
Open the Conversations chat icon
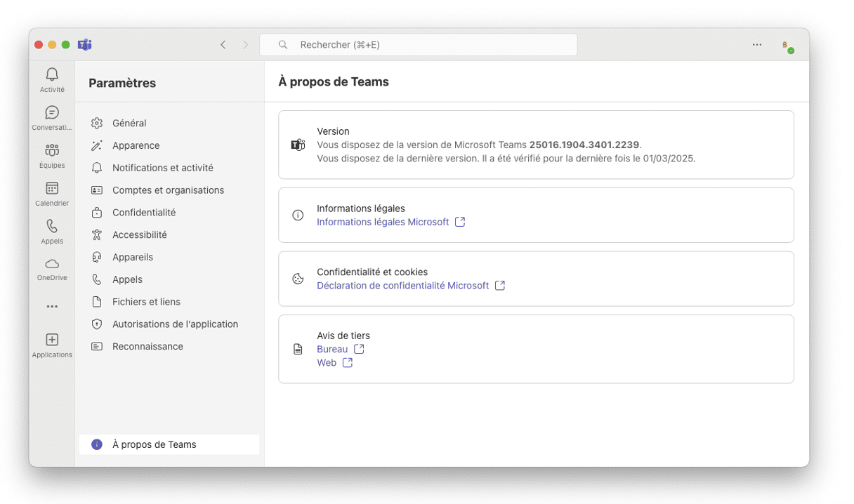coord(52,118)
